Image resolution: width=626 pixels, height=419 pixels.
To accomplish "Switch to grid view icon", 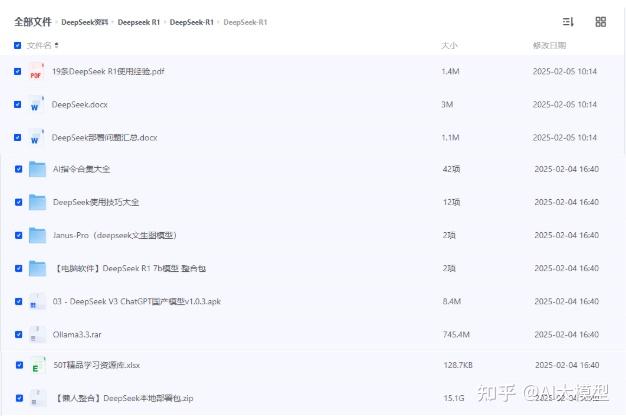I will 600,22.
